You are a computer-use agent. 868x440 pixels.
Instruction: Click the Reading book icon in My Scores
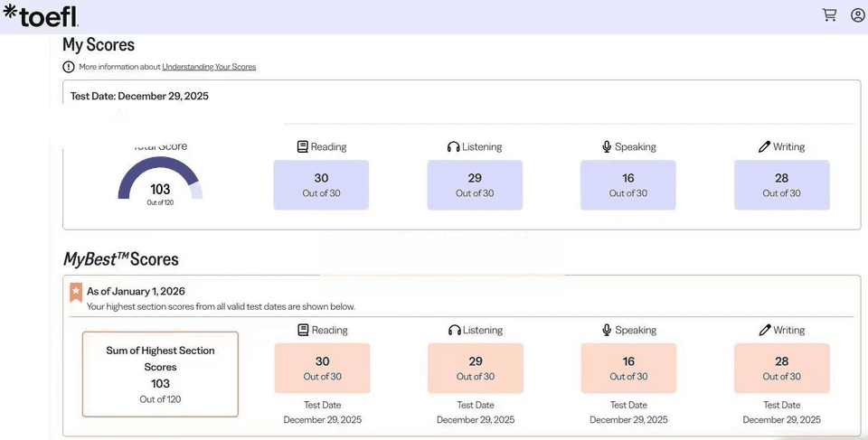point(303,146)
